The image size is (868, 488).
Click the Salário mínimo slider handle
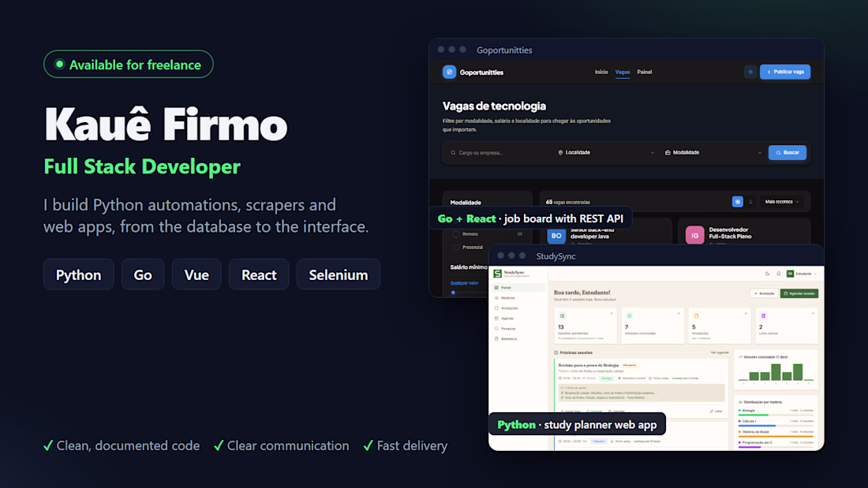coord(453,292)
